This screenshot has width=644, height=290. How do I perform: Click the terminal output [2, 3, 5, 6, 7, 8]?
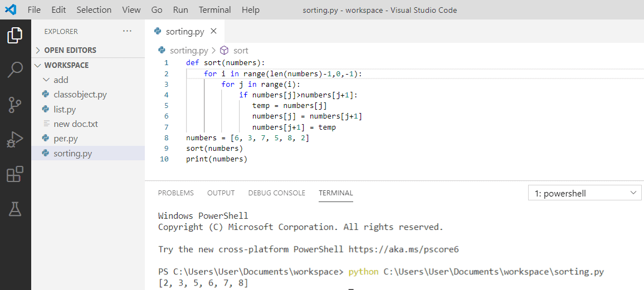tap(203, 283)
